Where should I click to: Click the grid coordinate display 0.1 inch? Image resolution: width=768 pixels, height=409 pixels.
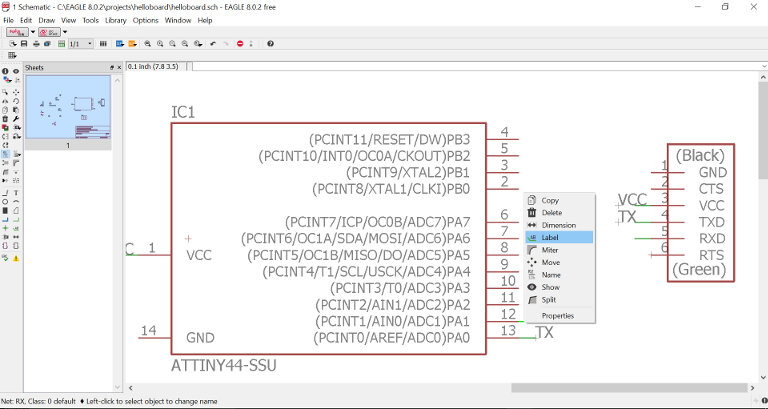(153, 66)
